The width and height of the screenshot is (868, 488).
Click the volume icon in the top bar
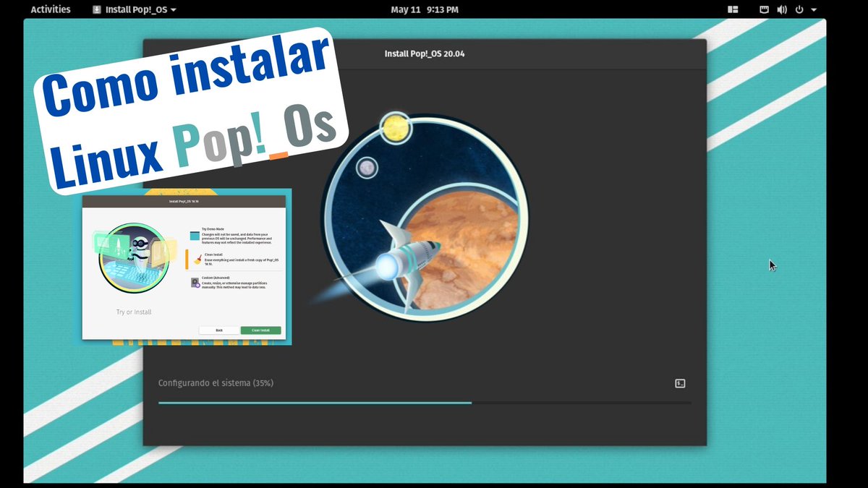[x=782, y=9]
